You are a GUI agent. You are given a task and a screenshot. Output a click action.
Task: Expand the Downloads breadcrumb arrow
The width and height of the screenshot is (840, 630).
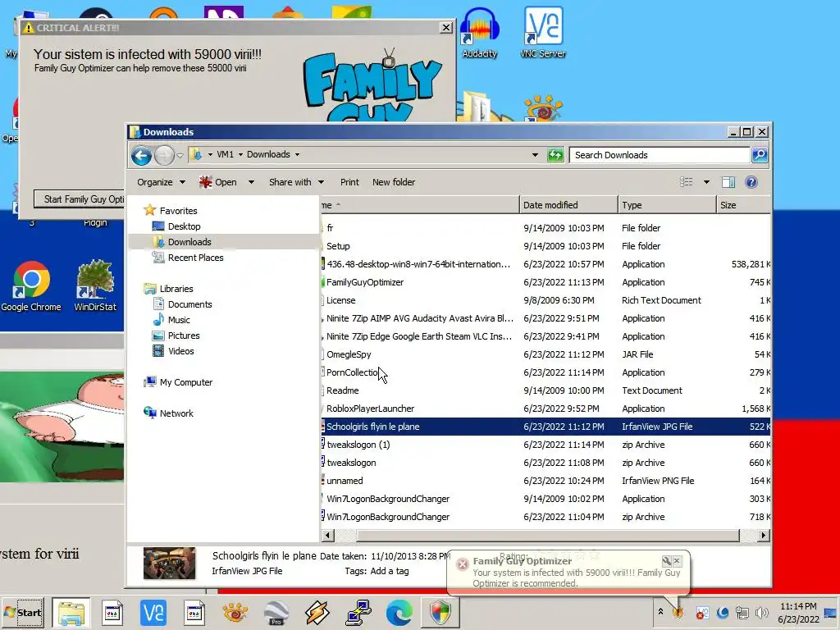pos(297,154)
